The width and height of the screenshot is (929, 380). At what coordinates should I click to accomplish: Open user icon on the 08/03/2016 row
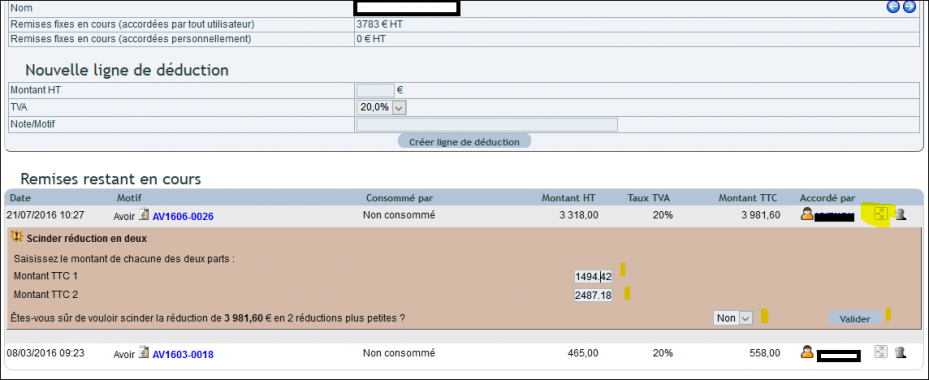point(806,352)
